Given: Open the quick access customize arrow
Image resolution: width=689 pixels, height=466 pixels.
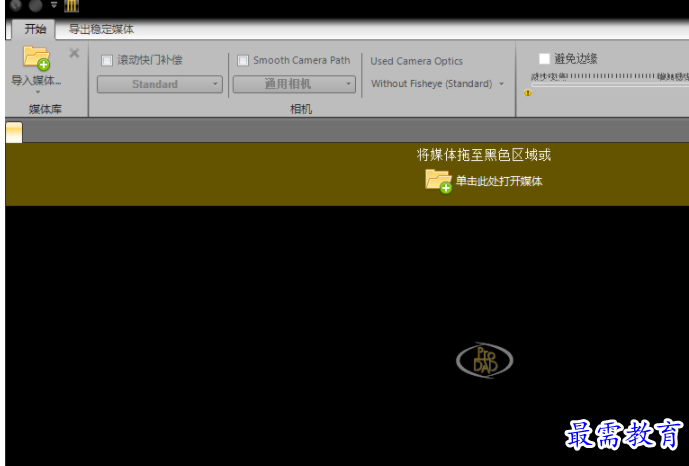Looking at the screenshot, I should coord(54,5).
